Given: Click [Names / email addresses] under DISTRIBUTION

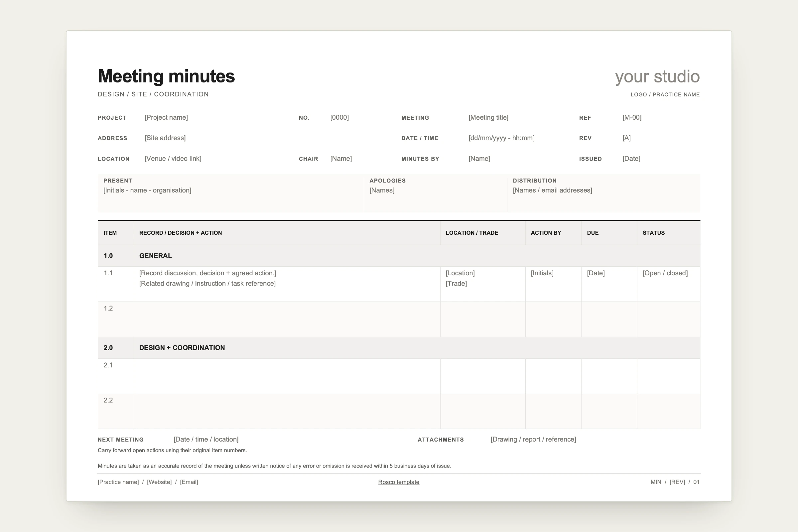Looking at the screenshot, I should (552, 190).
